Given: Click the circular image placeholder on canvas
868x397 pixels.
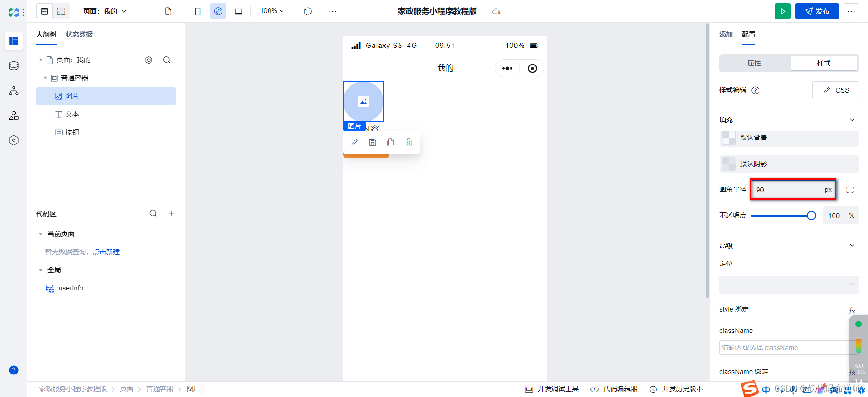Looking at the screenshot, I should (363, 102).
